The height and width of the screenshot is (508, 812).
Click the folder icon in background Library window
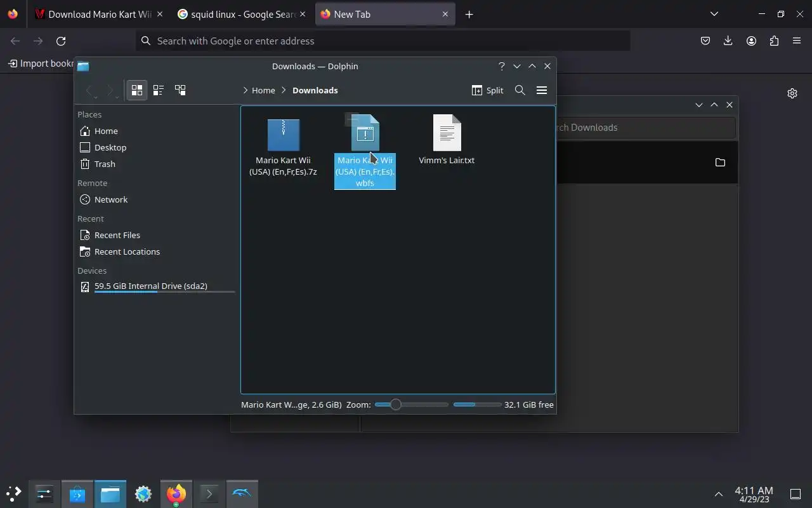(720, 163)
